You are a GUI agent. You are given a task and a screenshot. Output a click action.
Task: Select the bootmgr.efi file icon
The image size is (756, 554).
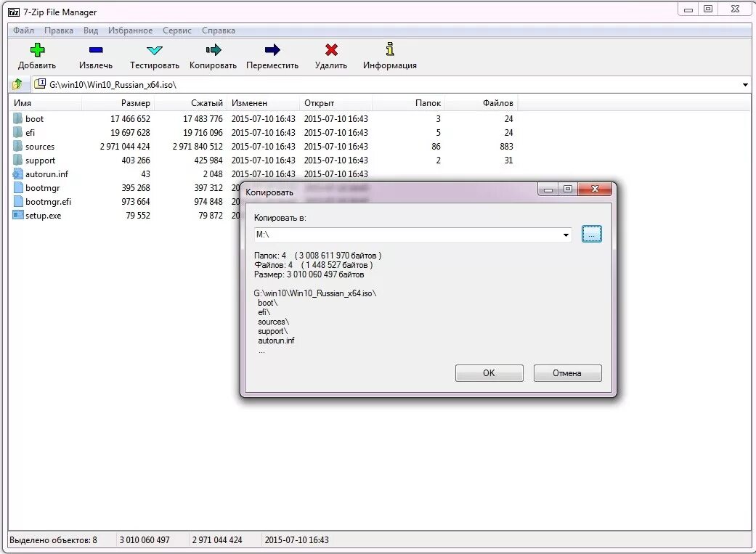point(18,201)
